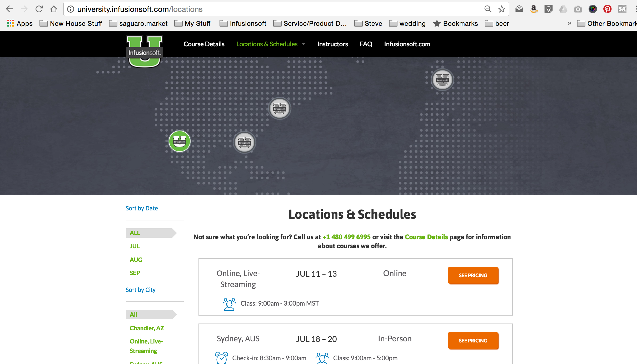Click the class attendees icon for Online Live-Streaming

click(229, 304)
